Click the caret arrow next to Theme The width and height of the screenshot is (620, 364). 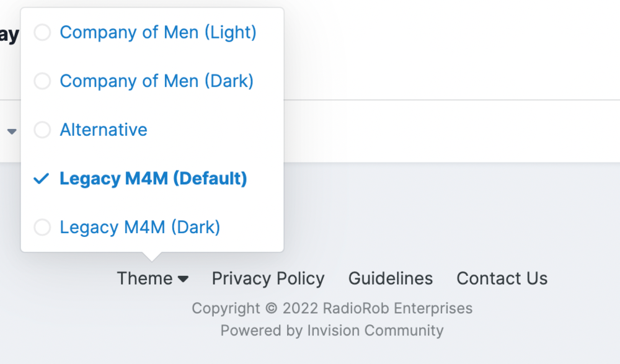point(183,279)
